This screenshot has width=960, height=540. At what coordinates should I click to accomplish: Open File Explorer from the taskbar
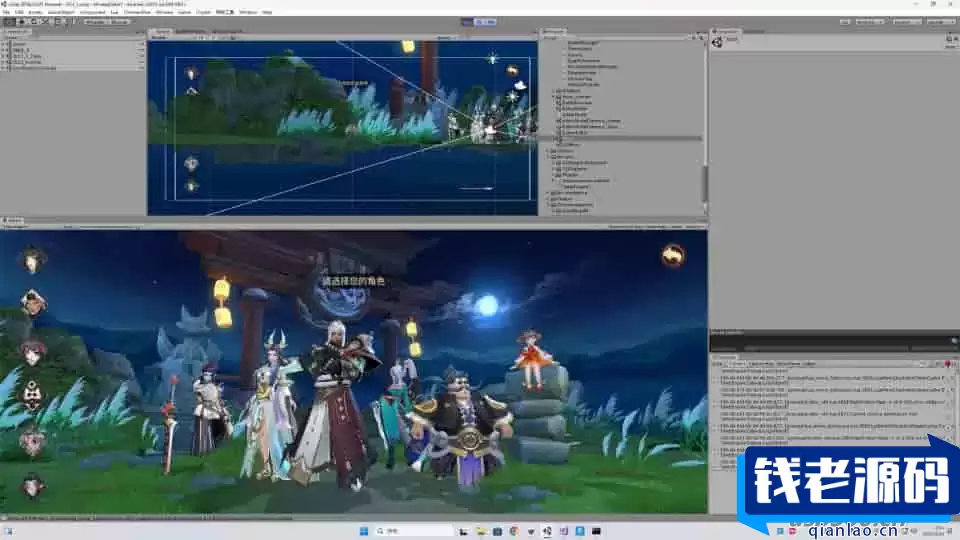[481, 531]
